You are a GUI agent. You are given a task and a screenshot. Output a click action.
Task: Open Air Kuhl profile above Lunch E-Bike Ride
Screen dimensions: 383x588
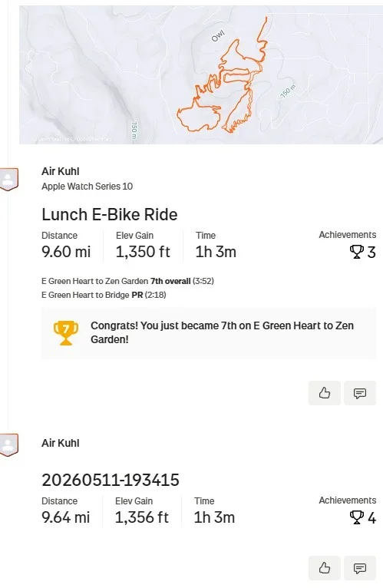(61, 171)
